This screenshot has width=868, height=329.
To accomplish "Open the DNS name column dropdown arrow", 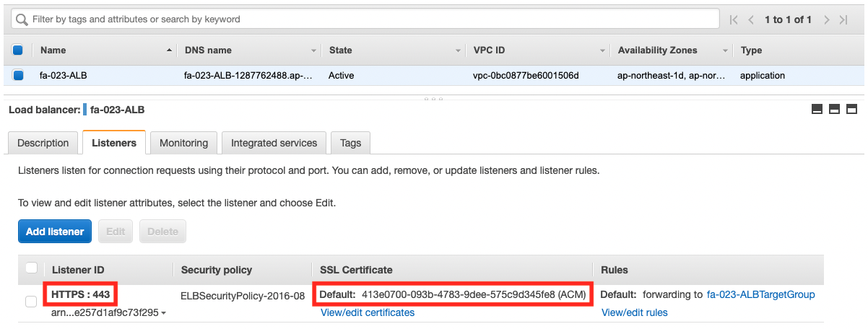I will tap(313, 51).
